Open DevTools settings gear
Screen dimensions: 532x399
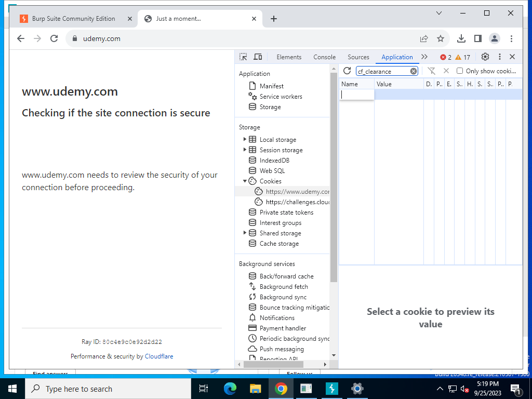tap(485, 57)
